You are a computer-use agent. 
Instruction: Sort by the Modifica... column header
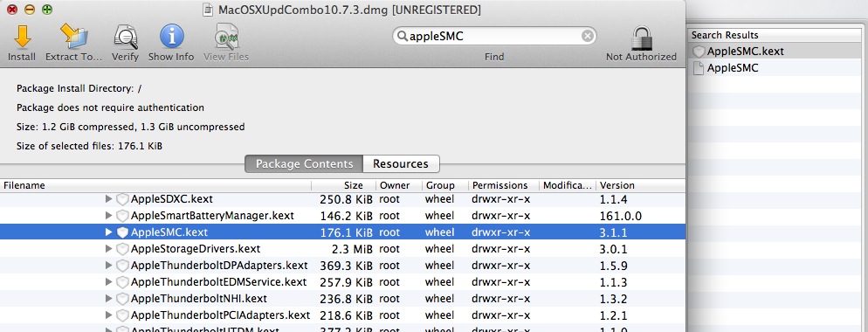568,186
